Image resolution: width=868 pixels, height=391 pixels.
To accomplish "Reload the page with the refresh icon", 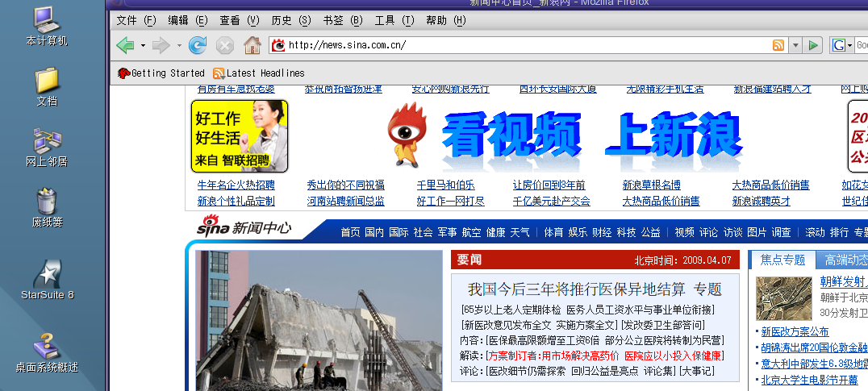I will (198, 45).
